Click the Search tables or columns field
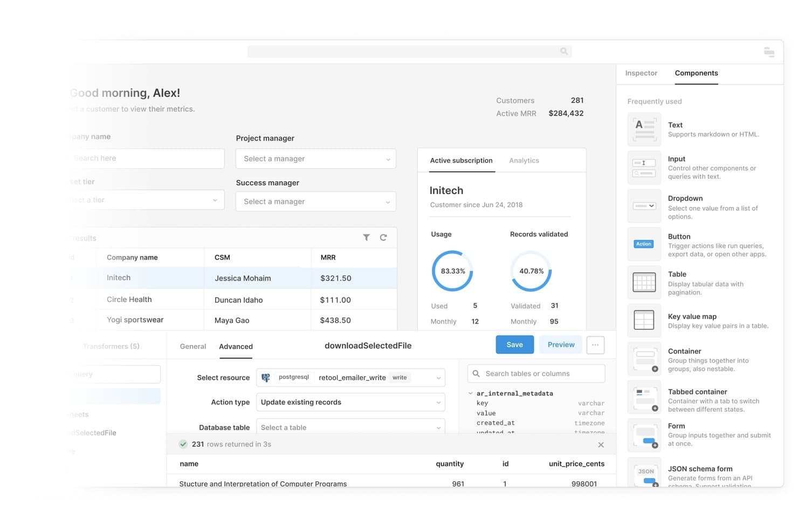This screenshot has height=532, width=798. [x=536, y=374]
